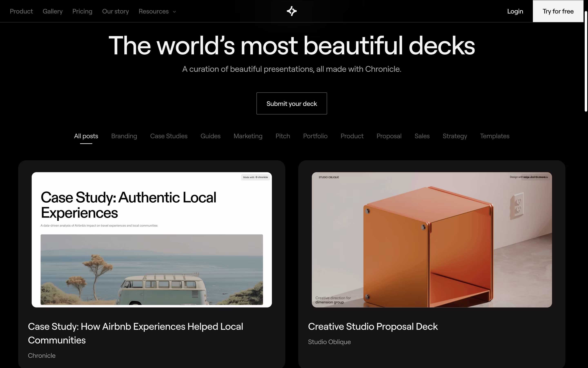The image size is (588, 368).
Task: Open the Airbnb case study deck thumbnail
Action: click(152, 240)
